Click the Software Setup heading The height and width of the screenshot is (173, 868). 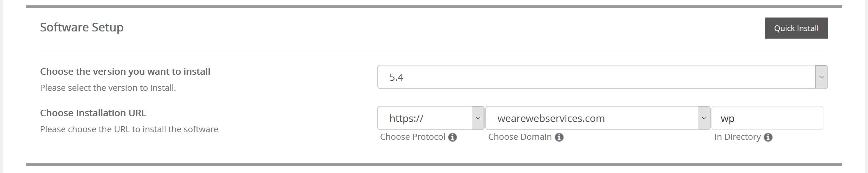[x=82, y=27]
